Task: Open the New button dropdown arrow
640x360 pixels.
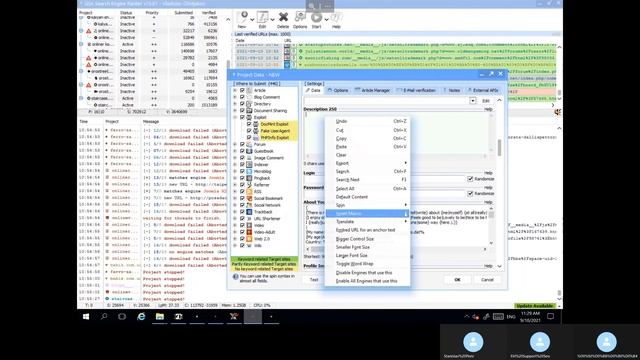Action: click(x=252, y=19)
